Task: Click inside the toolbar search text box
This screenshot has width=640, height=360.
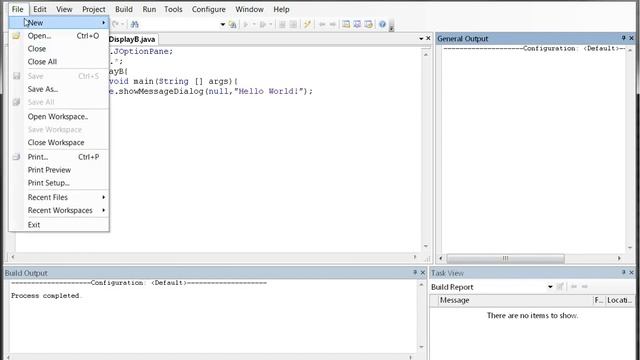Action: [x=180, y=24]
